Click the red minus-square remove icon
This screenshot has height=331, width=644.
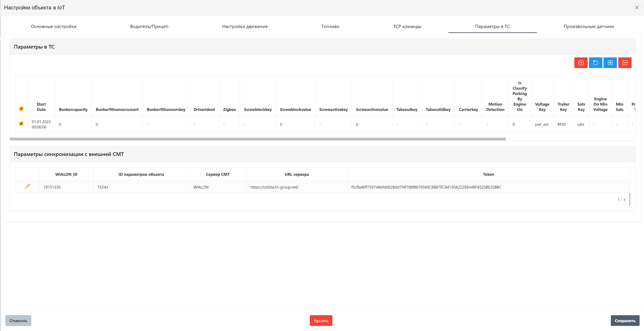[625, 63]
